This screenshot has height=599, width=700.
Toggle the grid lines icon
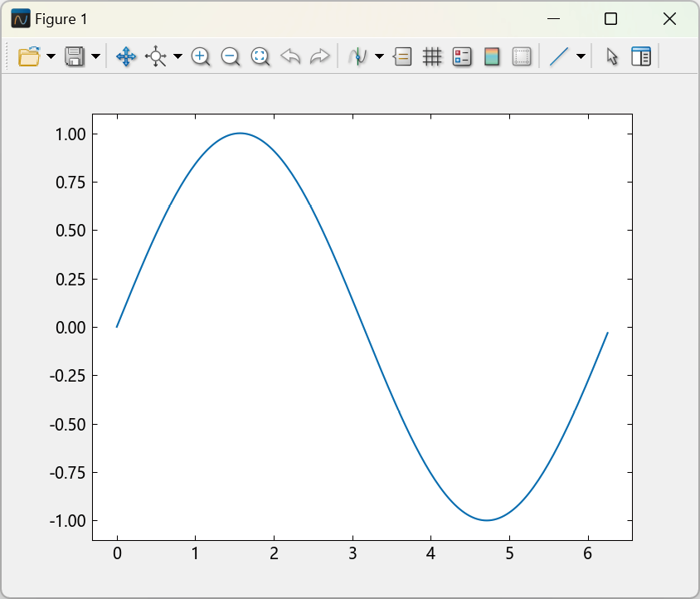coord(432,56)
